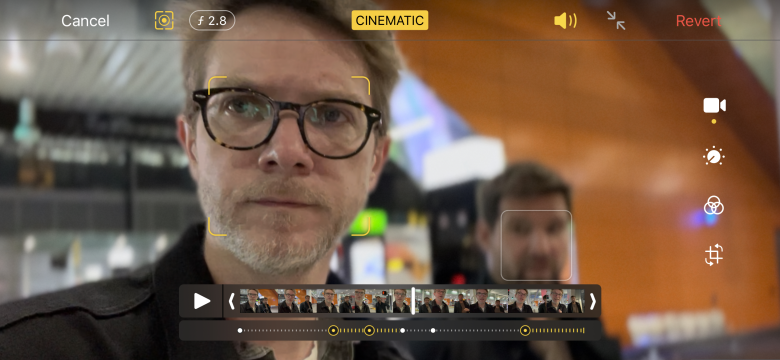
Task: Tap the white focus dot after playhead
Action: (x=433, y=330)
